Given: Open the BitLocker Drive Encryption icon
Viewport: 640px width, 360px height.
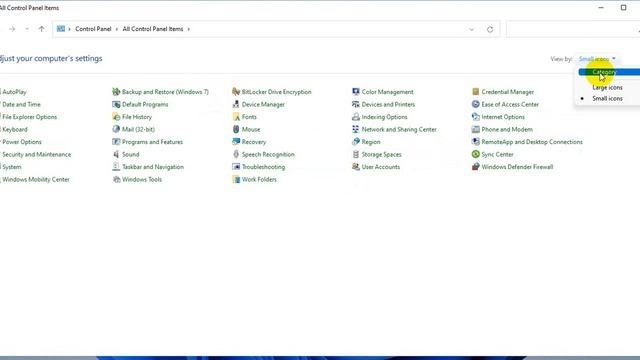Looking at the screenshot, I should click(236, 92).
